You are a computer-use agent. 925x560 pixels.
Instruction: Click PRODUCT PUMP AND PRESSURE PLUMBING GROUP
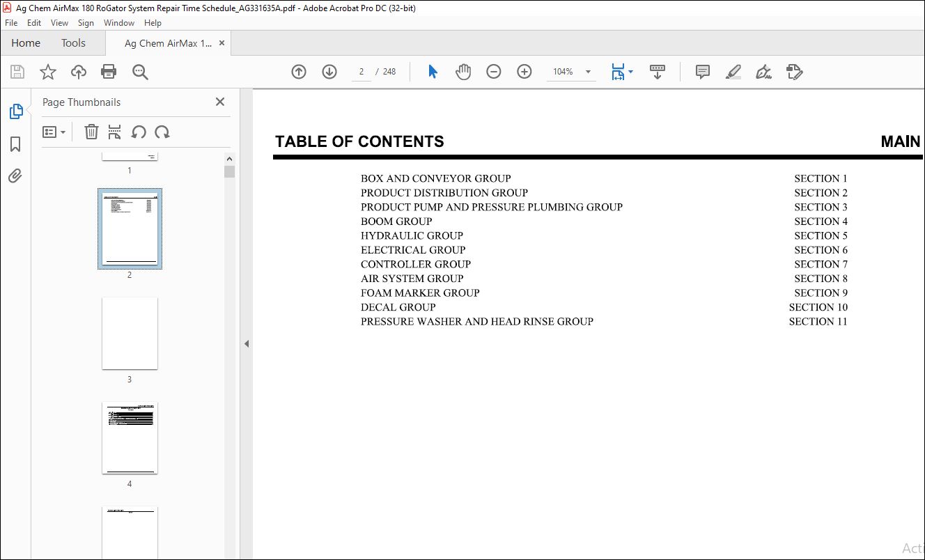click(492, 207)
